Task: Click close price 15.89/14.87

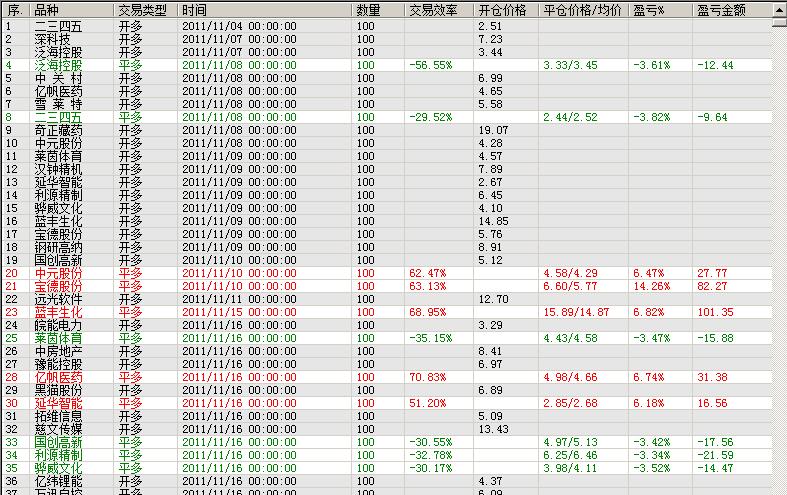Action: 576,312
